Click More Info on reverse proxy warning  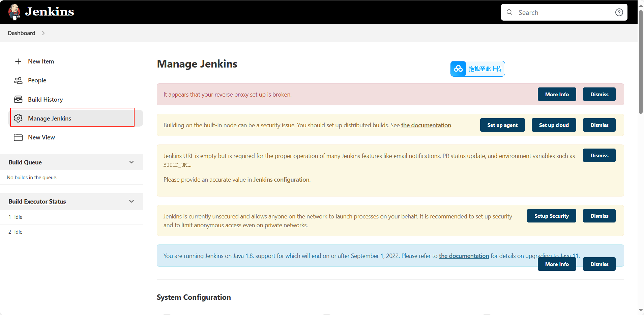[x=557, y=95]
